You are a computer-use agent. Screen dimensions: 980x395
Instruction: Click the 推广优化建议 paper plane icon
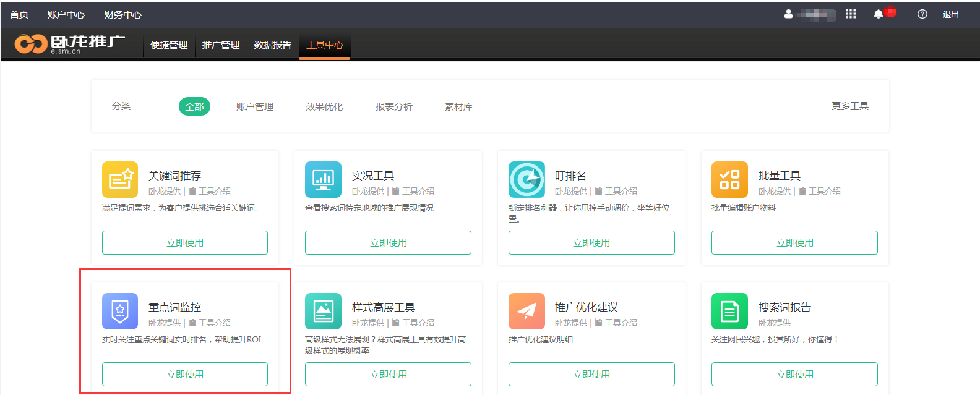point(527,311)
